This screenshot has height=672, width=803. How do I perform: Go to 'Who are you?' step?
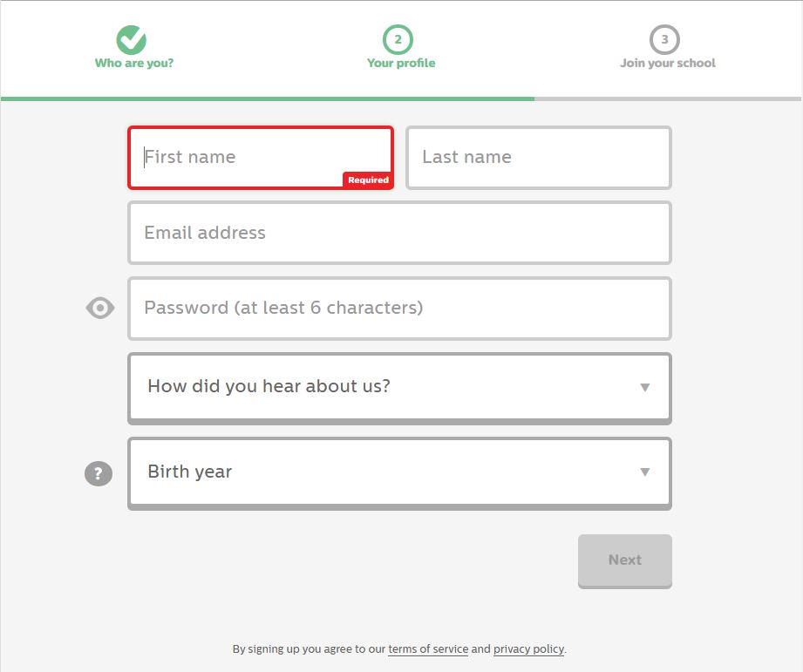pos(134,63)
